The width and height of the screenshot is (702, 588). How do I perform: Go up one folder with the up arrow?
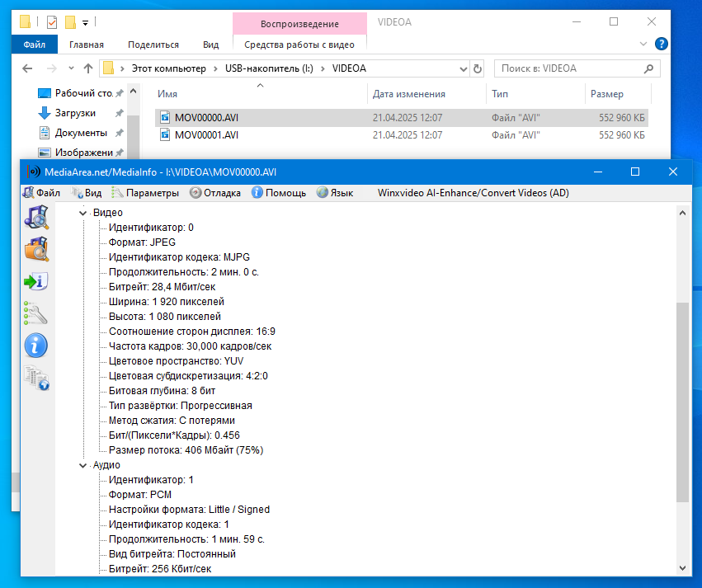pos(87,68)
